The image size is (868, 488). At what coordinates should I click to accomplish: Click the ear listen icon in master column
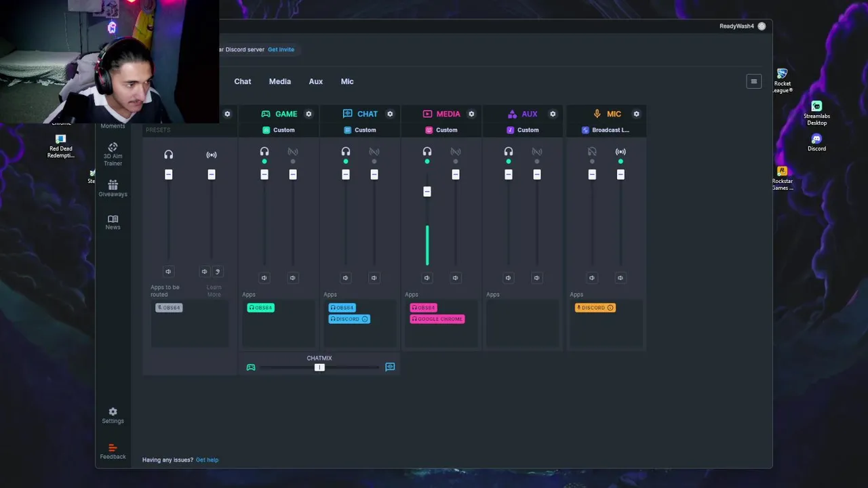click(x=218, y=271)
